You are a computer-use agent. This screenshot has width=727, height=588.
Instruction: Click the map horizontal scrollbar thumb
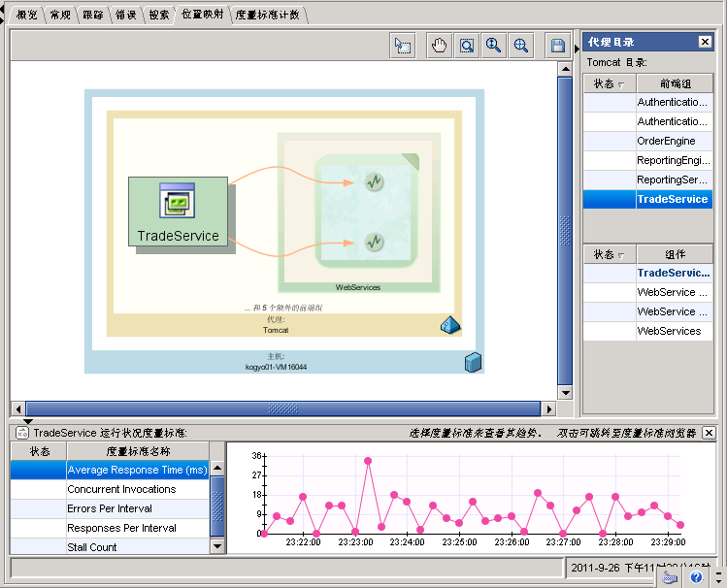point(283,409)
